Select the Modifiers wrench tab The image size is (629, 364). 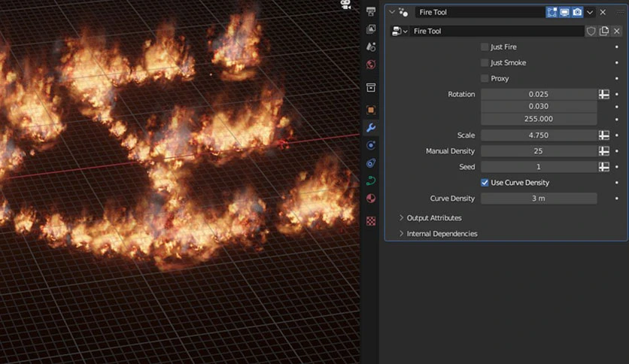[371, 128]
